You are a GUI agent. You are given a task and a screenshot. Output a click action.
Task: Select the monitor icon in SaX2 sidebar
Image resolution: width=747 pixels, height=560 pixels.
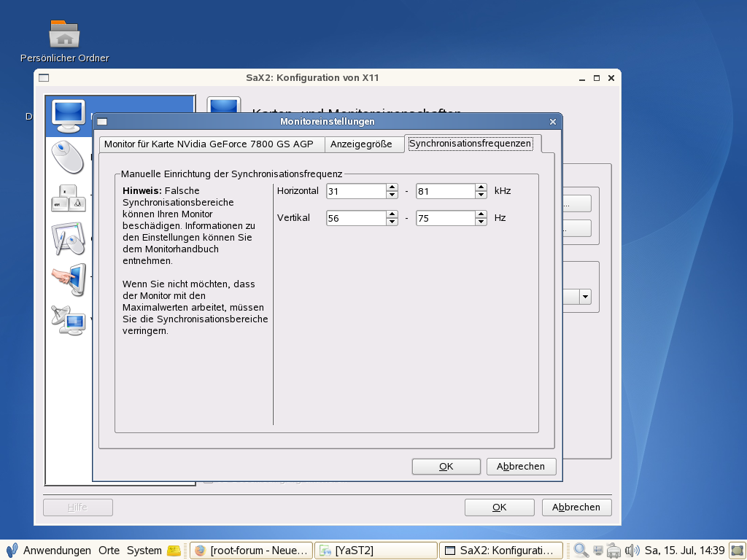coord(68,116)
